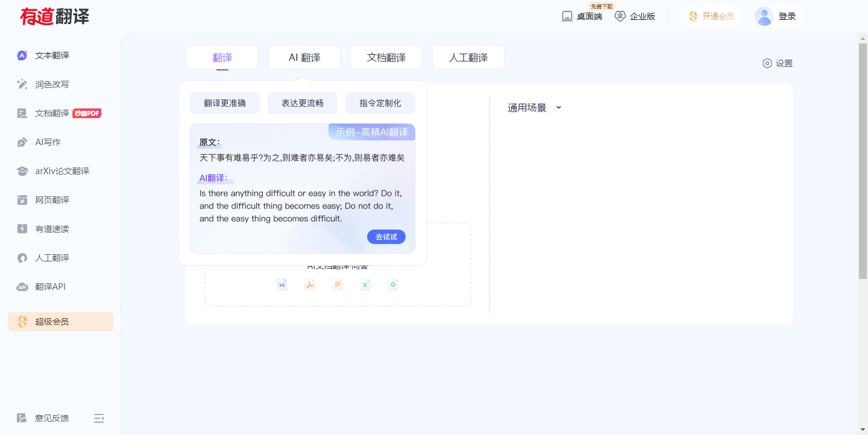Click the PowerPoint format icon
This screenshot has height=435, width=868.
[x=338, y=284]
